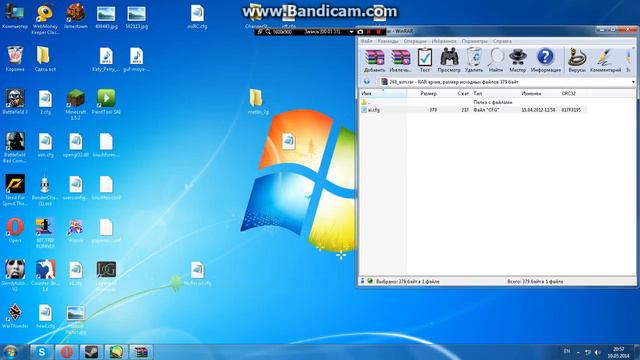Open the Bandicam recording dropdown arrow
This screenshot has height=360, width=640.
point(351,31)
